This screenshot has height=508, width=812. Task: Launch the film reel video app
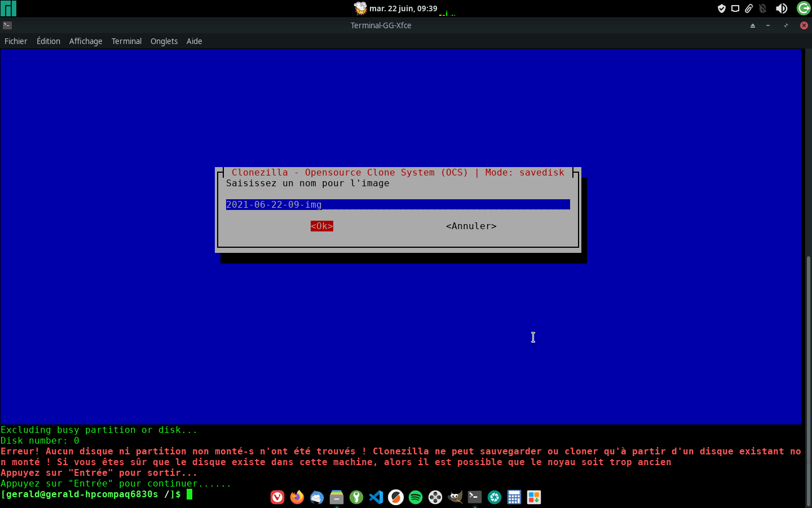435,497
